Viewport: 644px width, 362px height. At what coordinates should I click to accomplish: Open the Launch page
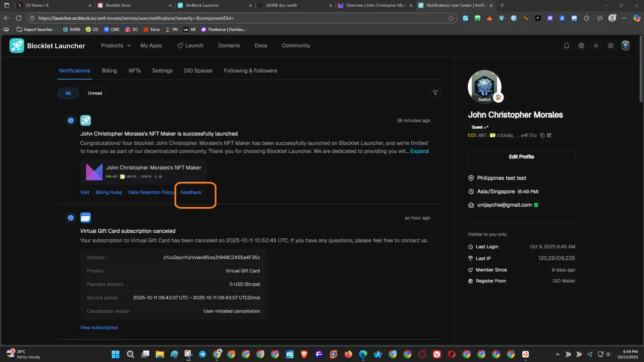[190, 46]
